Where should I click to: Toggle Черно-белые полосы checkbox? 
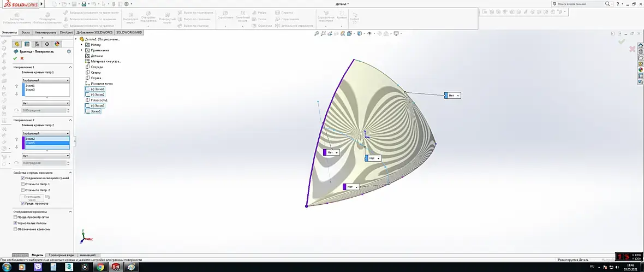click(15, 223)
